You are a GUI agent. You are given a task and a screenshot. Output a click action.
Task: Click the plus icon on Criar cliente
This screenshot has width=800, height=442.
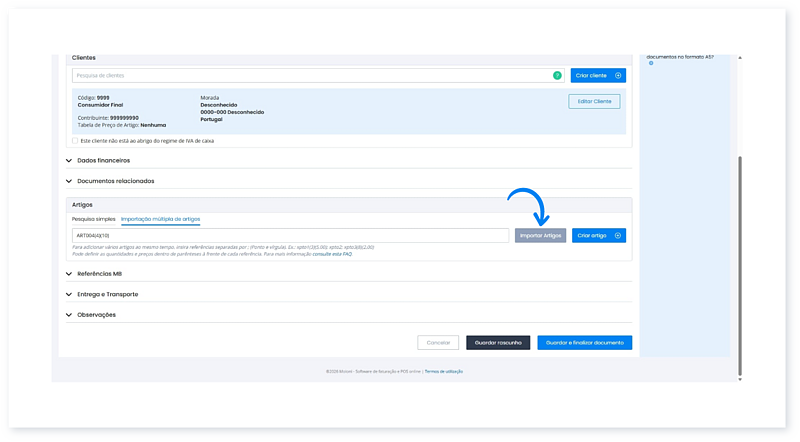(619, 75)
